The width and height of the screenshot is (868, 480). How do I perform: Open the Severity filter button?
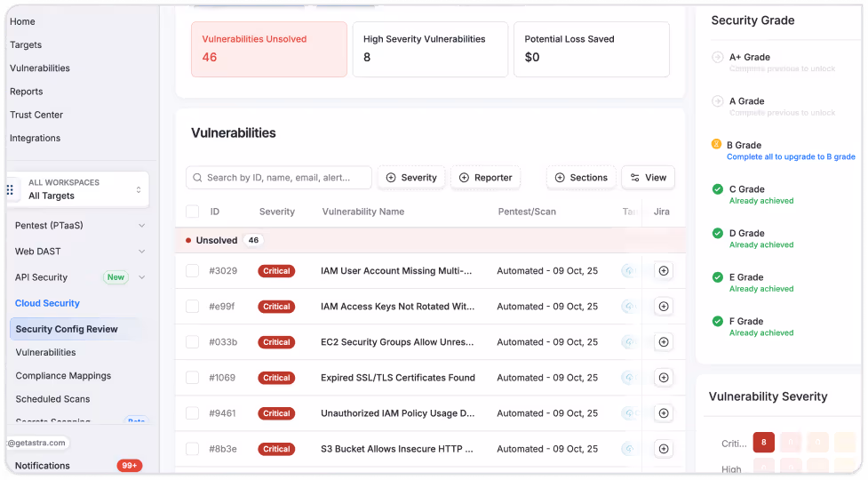[411, 178]
